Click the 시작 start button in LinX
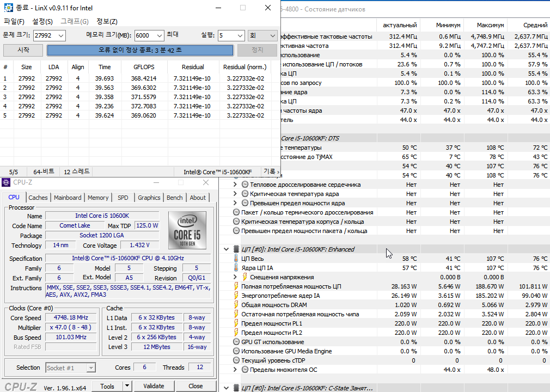The width and height of the screenshot is (550, 392). click(23, 50)
